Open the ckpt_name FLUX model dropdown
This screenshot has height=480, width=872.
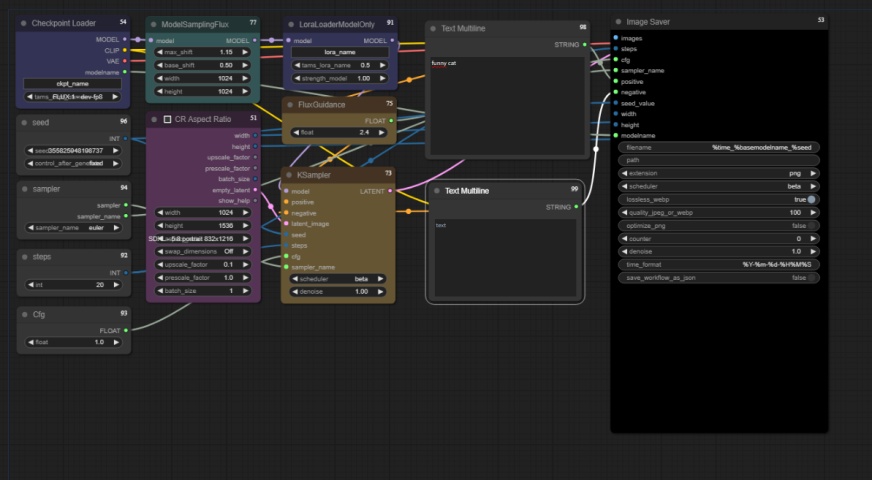coord(73,96)
